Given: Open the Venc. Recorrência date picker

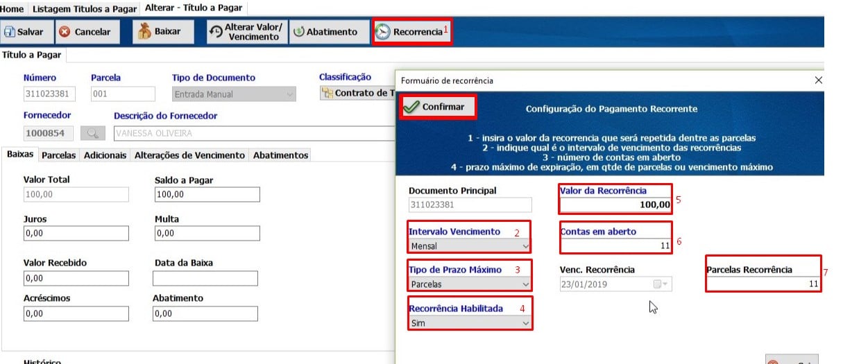Looking at the screenshot, I should [664, 284].
